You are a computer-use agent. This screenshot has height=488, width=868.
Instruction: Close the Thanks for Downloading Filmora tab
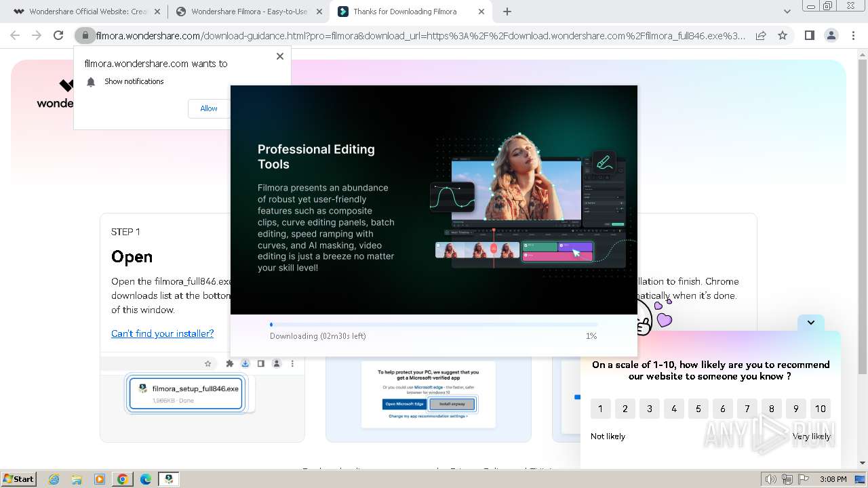coord(481,12)
